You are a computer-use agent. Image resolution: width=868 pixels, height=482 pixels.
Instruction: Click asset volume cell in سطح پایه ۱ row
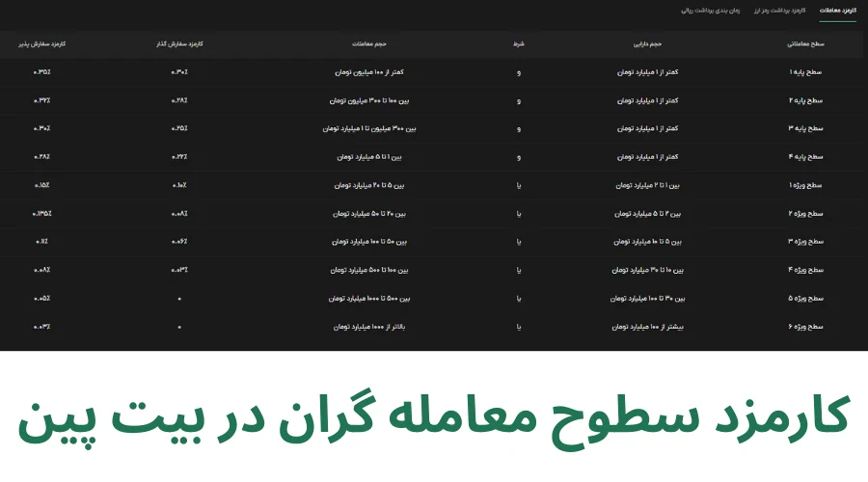(647, 72)
